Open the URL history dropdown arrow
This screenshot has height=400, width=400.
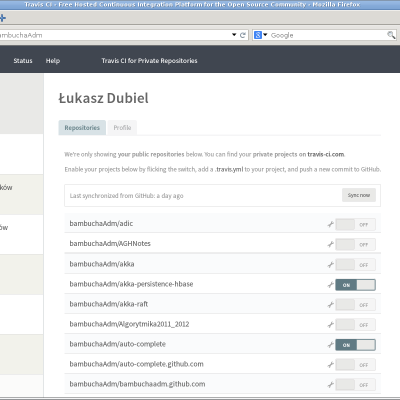[234, 35]
